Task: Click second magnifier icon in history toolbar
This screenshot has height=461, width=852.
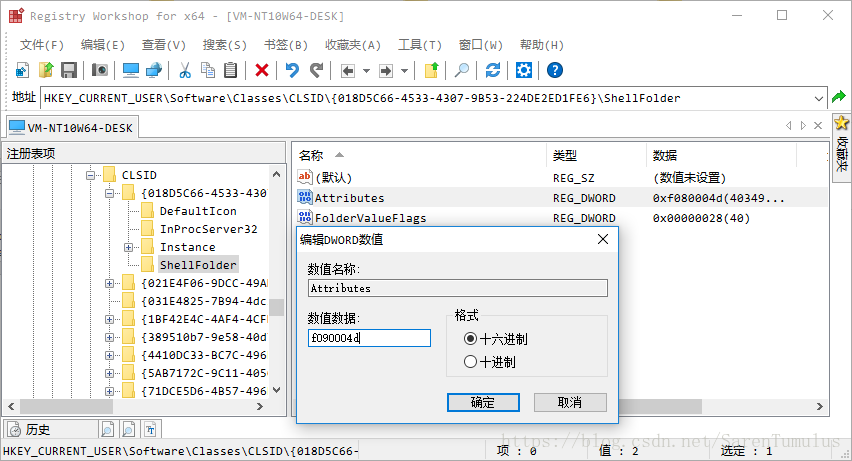Action: coord(129,430)
